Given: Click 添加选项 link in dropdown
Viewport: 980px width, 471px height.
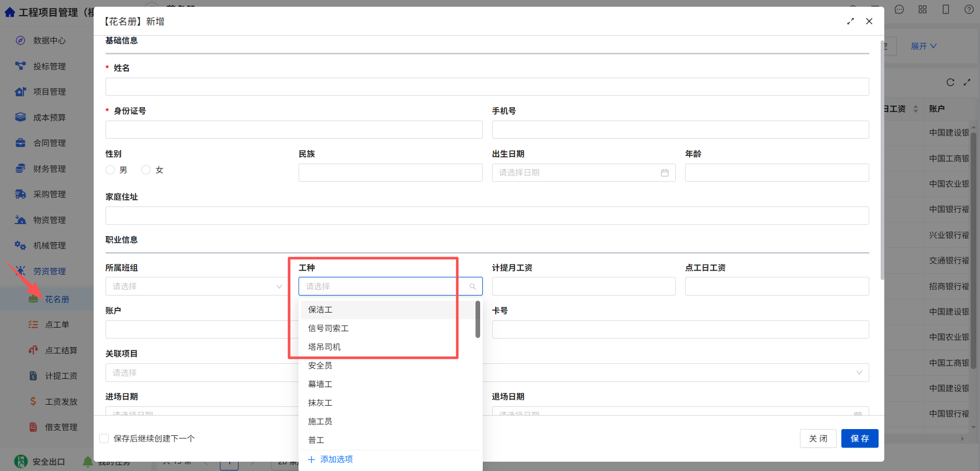Looking at the screenshot, I should [x=331, y=459].
